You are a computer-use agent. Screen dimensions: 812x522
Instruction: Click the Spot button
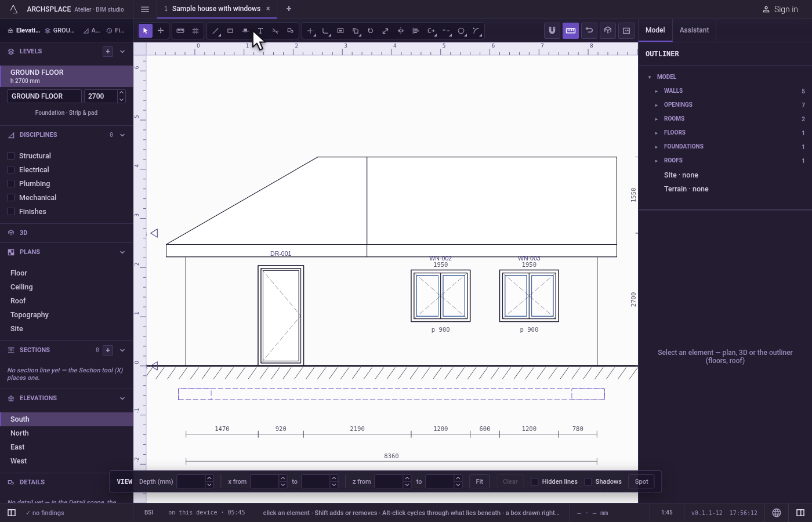click(x=641, y=481)
